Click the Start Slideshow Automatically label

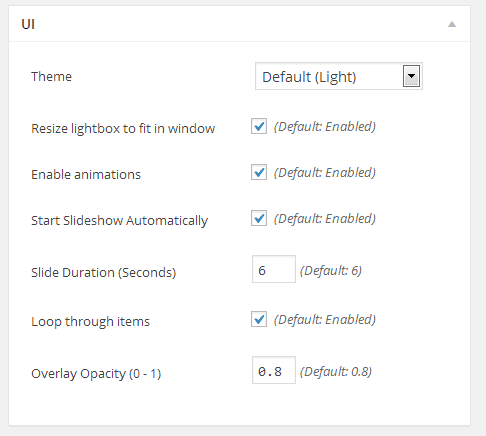(x=119, y=220)
